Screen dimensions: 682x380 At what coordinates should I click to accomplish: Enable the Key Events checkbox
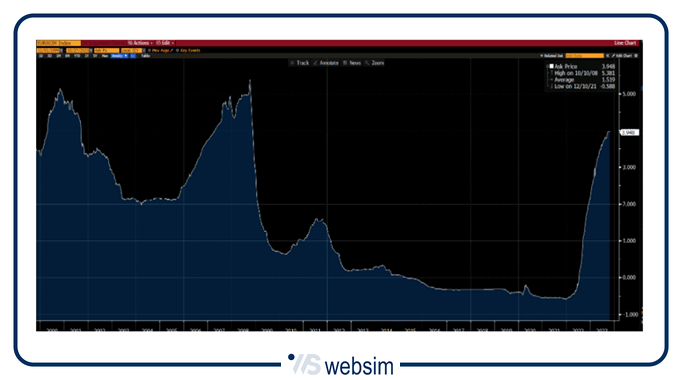pos(177,50)
